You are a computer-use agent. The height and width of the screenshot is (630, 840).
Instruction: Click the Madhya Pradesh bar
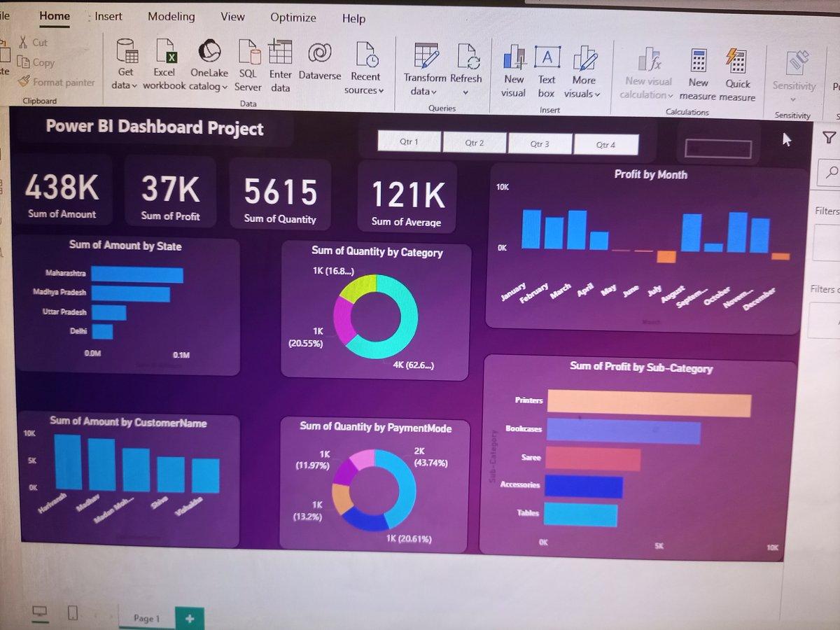[x=131, y=294]
